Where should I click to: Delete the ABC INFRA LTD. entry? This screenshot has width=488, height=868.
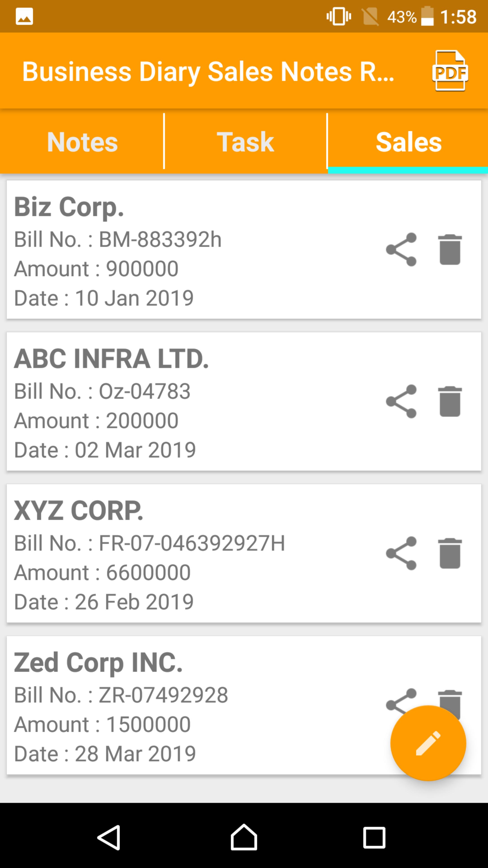tap(450, 401)
